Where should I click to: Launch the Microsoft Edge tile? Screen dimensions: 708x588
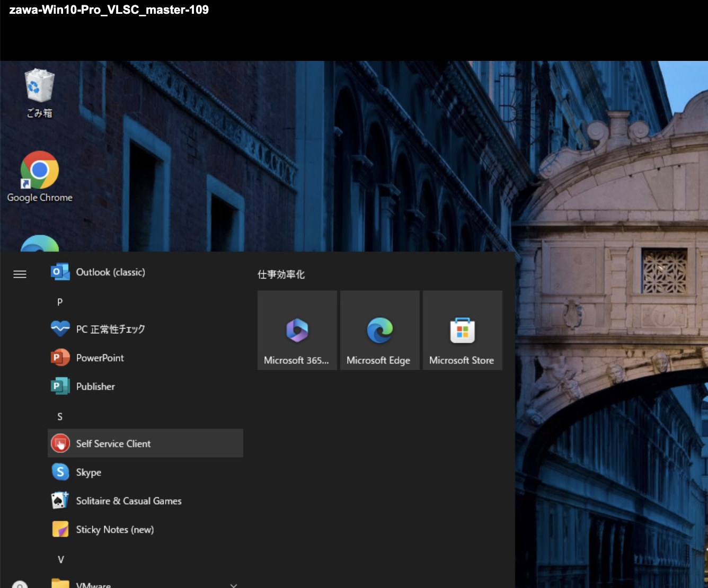[x=379, y=331]
